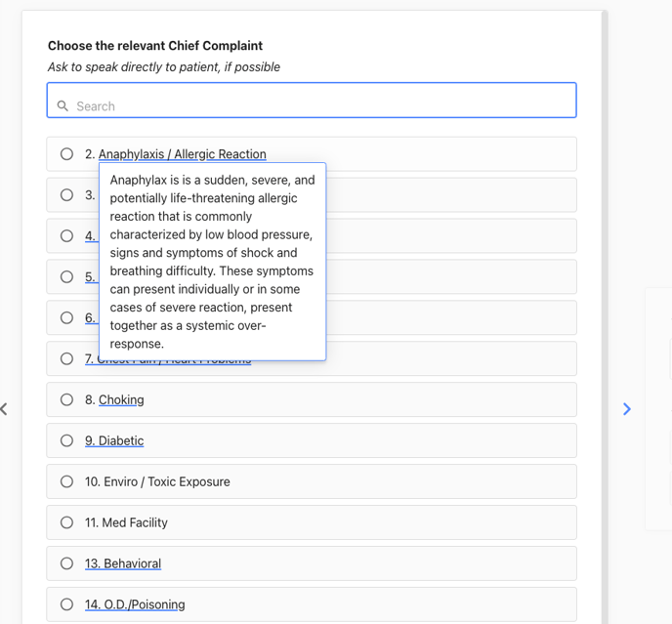Viewport: 672px width, 624px height.
Task: Choose the radio button for option 7
Action: [66, 358]
